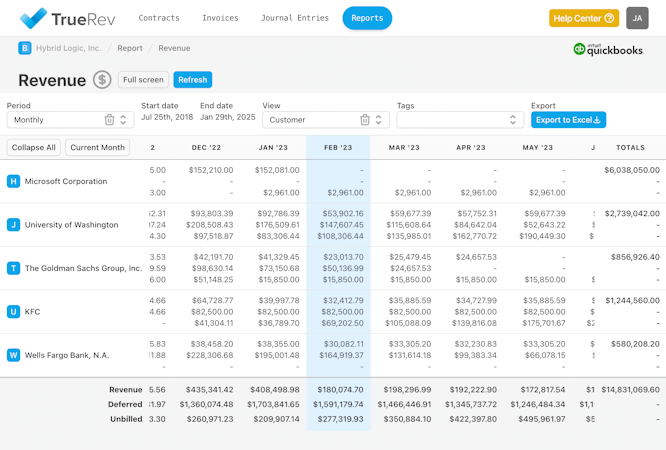
Task: Refresh the revenue report
Action: click(192, 79)
